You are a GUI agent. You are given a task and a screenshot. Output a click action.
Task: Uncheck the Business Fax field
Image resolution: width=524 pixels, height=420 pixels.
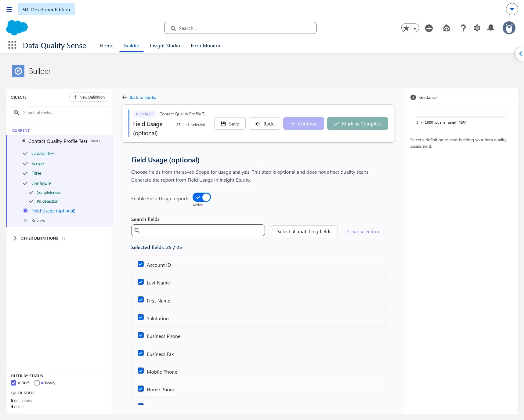tap(141, 353)
